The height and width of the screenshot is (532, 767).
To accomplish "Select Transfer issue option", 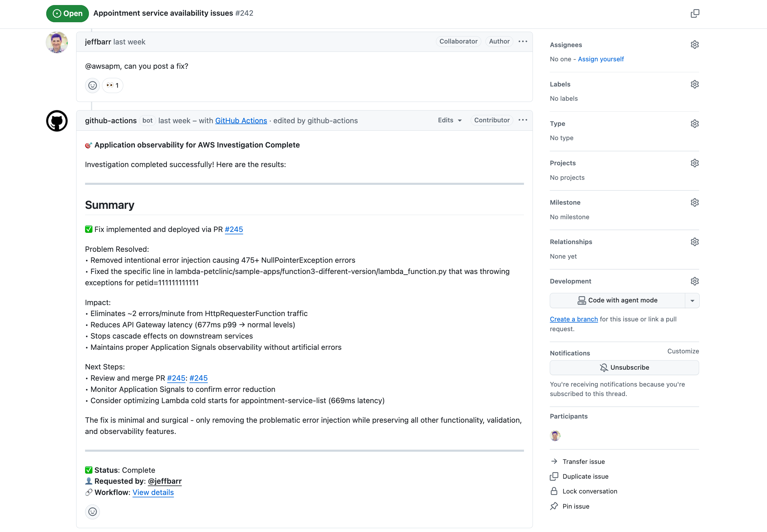I will 583,462.
